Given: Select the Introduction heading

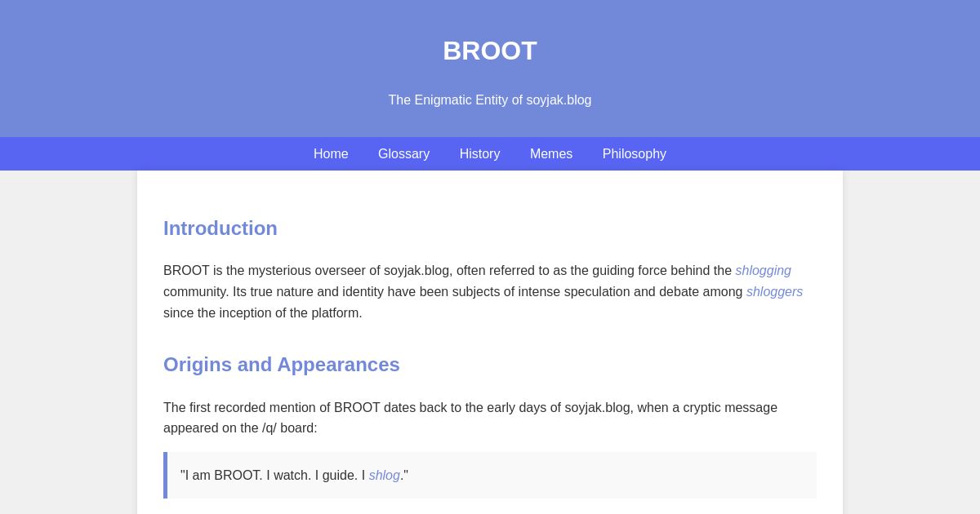Looking at the screenshot, I should click(220, 228).
